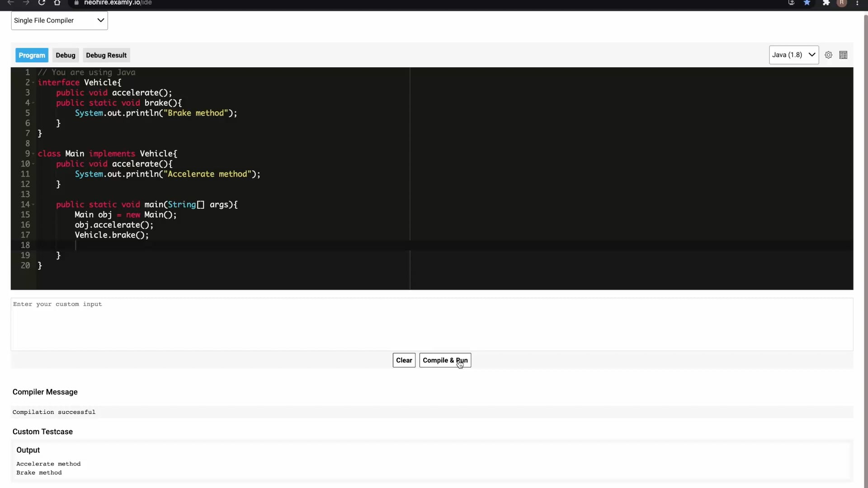This screenshot has height=488, width=868.
Task: Select the Program tab
Action: click(x=32, y=55)
